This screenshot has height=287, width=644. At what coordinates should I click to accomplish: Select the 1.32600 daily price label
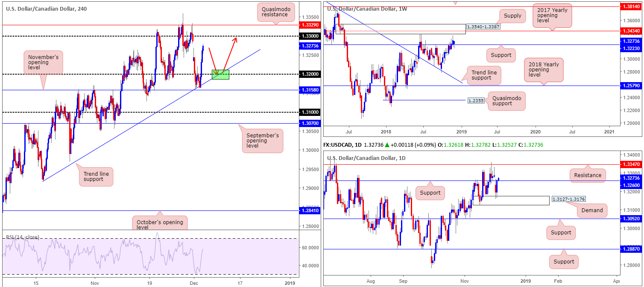631,185
